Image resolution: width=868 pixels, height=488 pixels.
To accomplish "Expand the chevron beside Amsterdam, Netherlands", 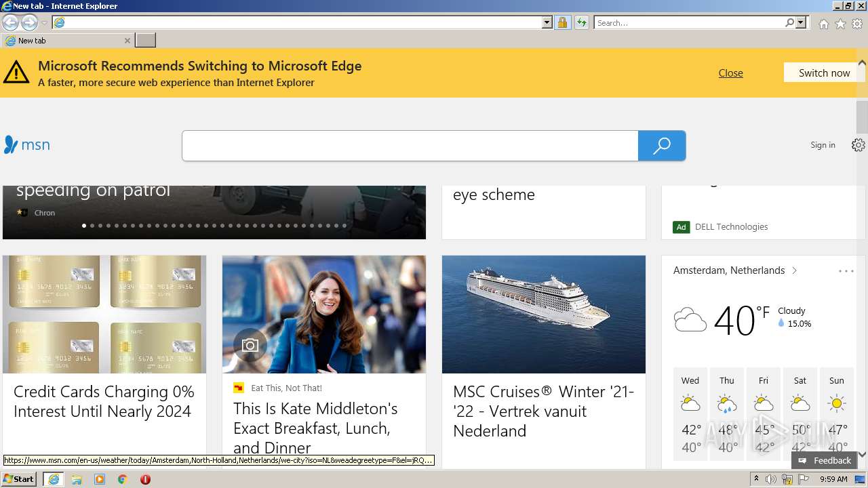I will (x=794, y=270).
